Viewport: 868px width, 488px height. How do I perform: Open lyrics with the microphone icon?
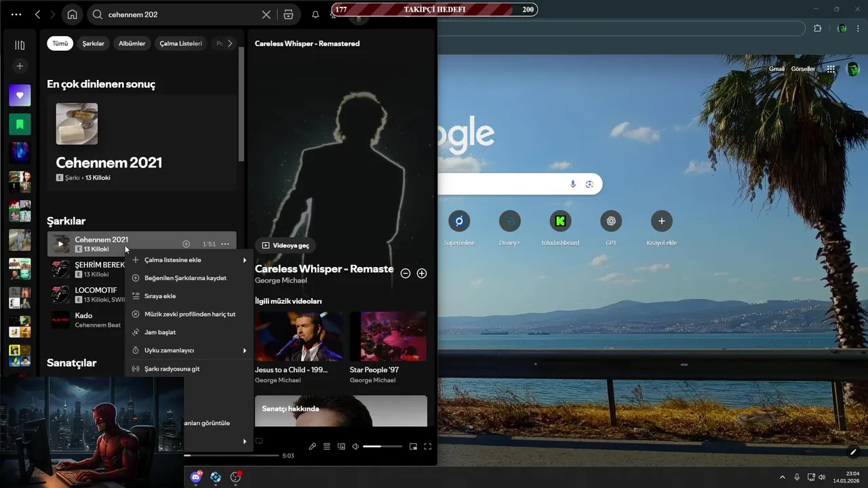(312, 447)
